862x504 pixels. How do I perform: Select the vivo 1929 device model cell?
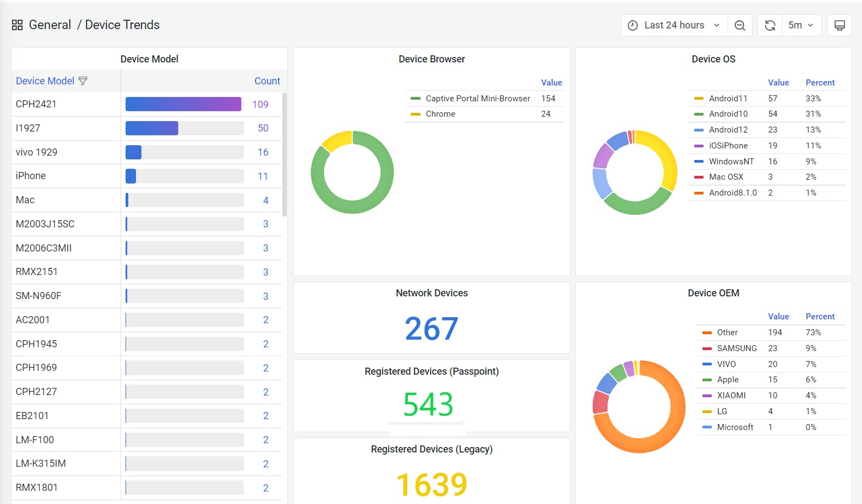pyautogui.click(x=66, y=152)
